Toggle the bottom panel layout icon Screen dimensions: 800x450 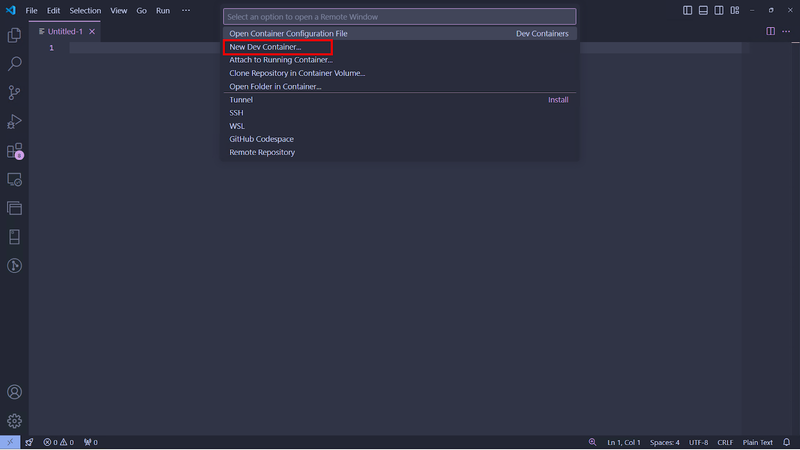coord(703,10)
